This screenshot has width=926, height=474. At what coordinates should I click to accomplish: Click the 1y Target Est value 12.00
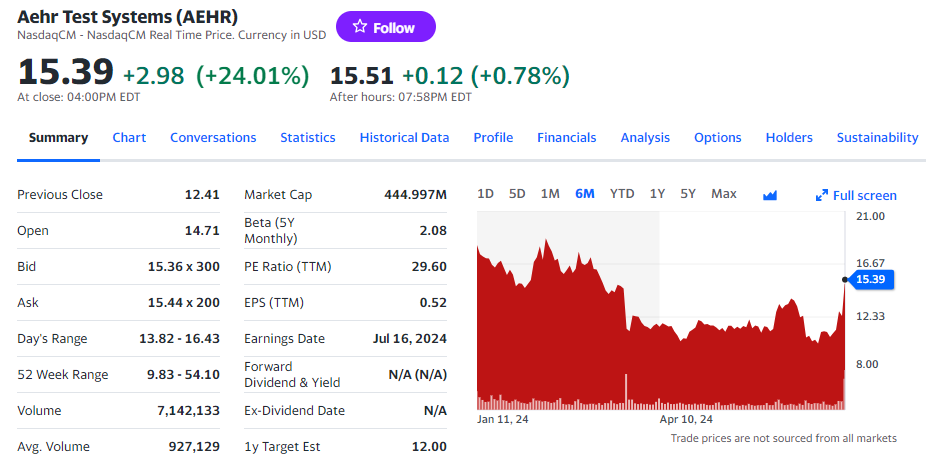(x=429, y=446)
